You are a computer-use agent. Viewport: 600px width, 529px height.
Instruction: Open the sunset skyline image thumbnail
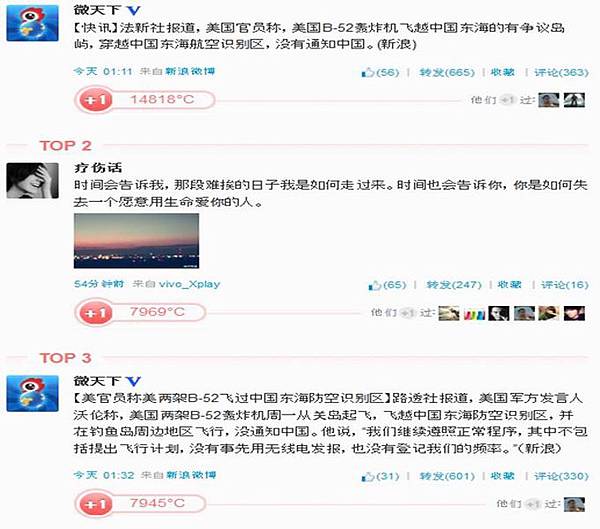tap(136, 241)
